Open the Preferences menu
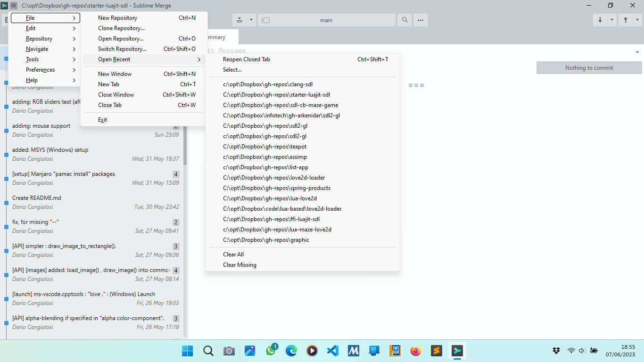This screenshot has height=362, width=644. coord(45,70)
